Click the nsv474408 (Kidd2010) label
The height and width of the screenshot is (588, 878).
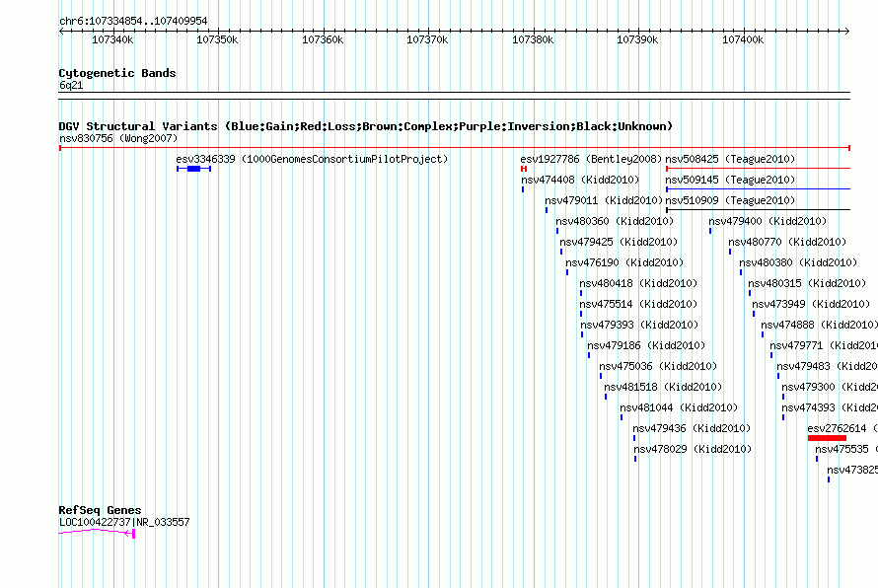pos(580,180)
